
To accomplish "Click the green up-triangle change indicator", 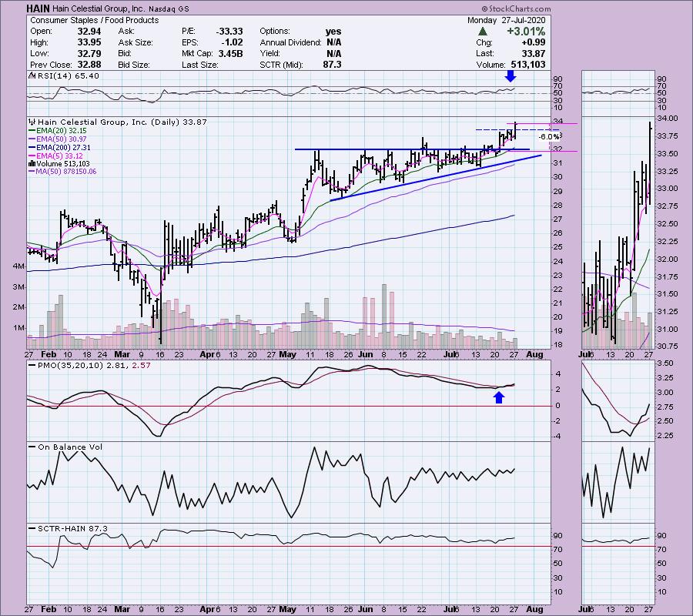I will [483, 32].
